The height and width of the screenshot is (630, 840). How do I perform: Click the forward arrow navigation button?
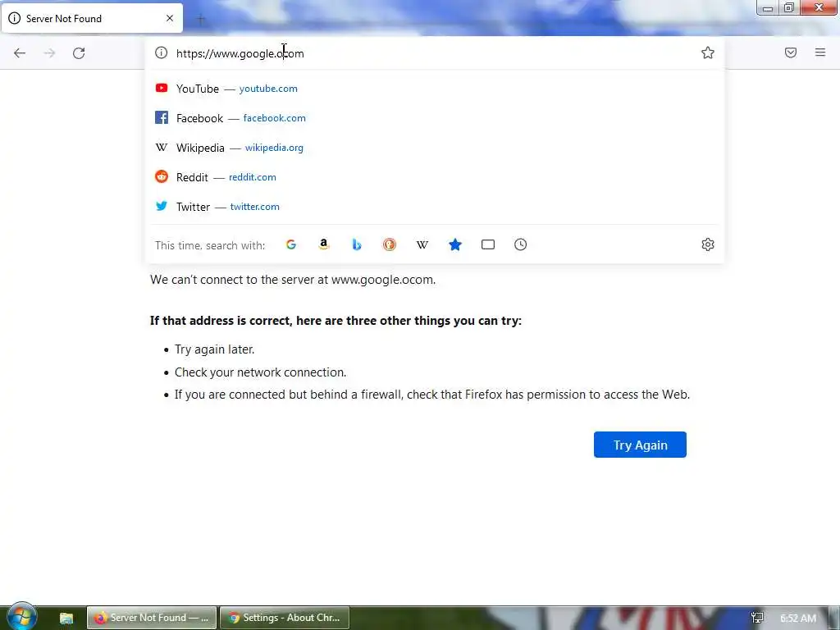[x=49, y=53]
